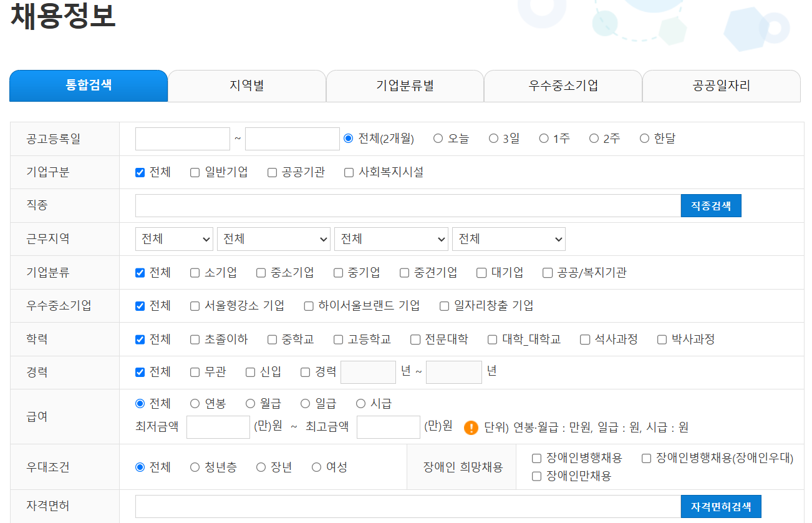
Task: Select 하이서울브랜드 기업 checkbox
Action: tap(307, 305)
